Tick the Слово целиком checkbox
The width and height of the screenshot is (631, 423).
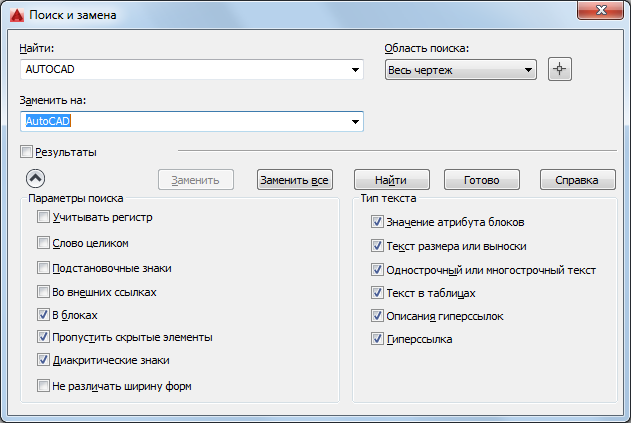click(x=43, y=243)
